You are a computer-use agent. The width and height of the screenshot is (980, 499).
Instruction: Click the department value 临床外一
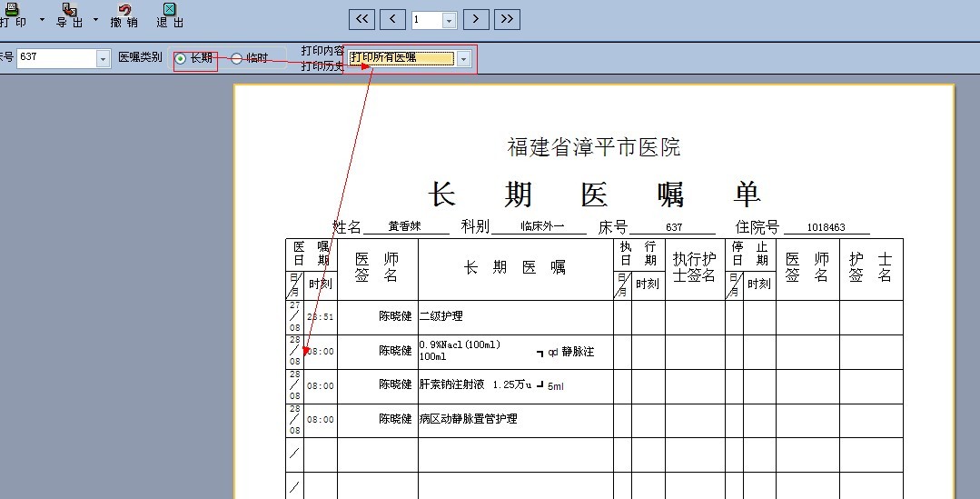pos(542,226)
